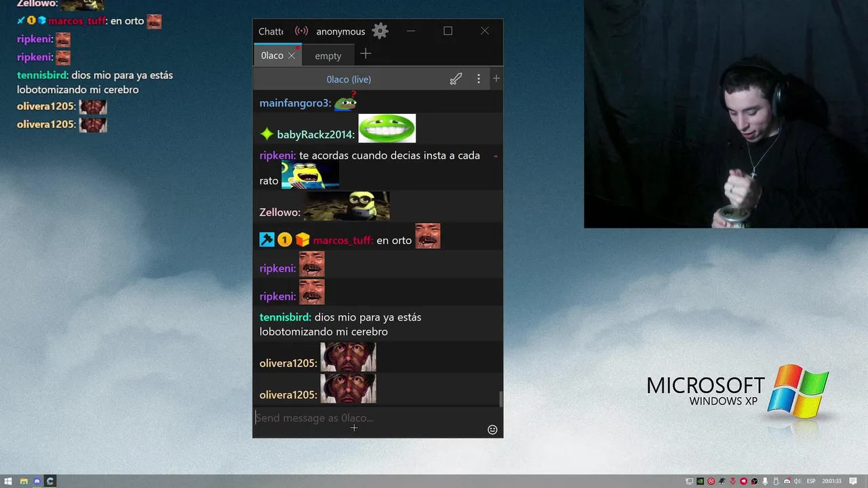The image size is (868, 488).
Task: Click the safely remove USB tray icon
Action: [776, 481]
